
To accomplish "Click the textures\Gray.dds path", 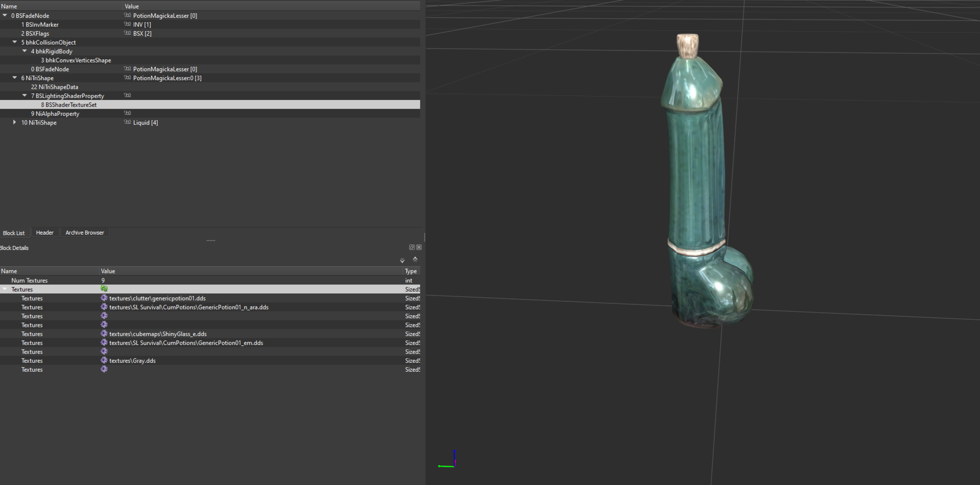I will pyautogui.click(x=132, y=361).
